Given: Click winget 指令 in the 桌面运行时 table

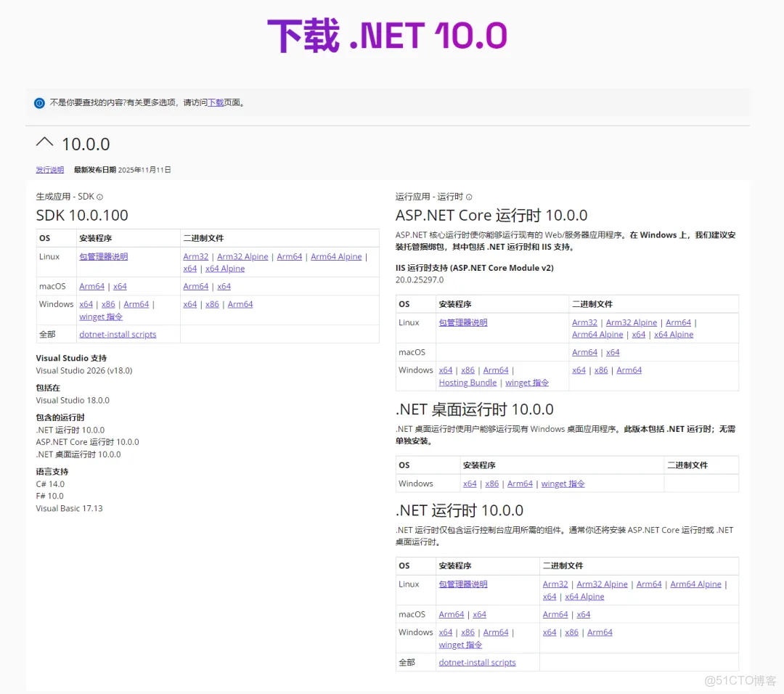Looking at the screenshot, I should pyautogui.click(x=562, y=483).
